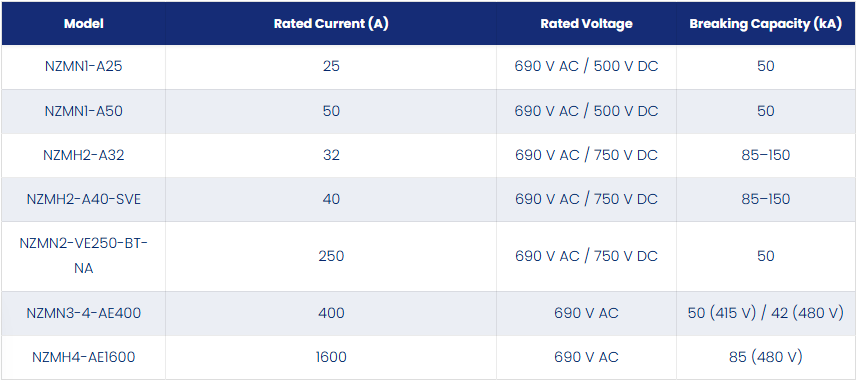Click rated voltage cell for NZMN1-A25
Image resolution: width=856 pixels, height=380 pixels.
pyautogui.click(x=586, y=66)
